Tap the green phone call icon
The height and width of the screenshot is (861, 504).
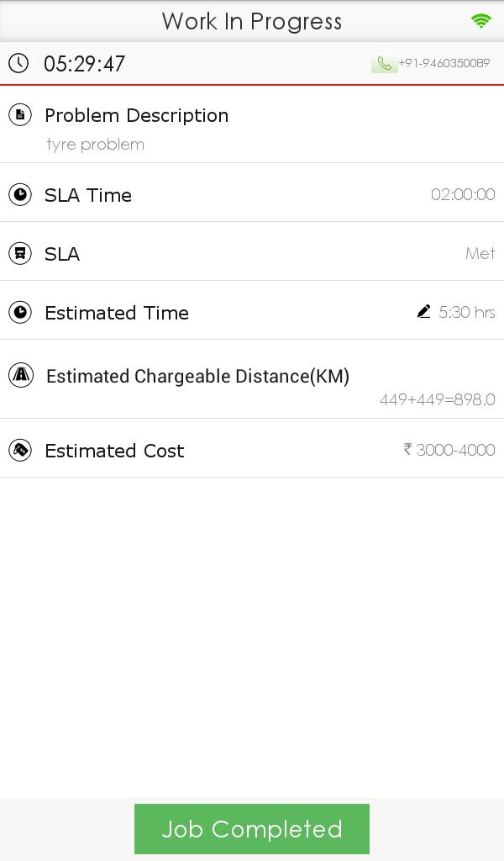[384, 64]
